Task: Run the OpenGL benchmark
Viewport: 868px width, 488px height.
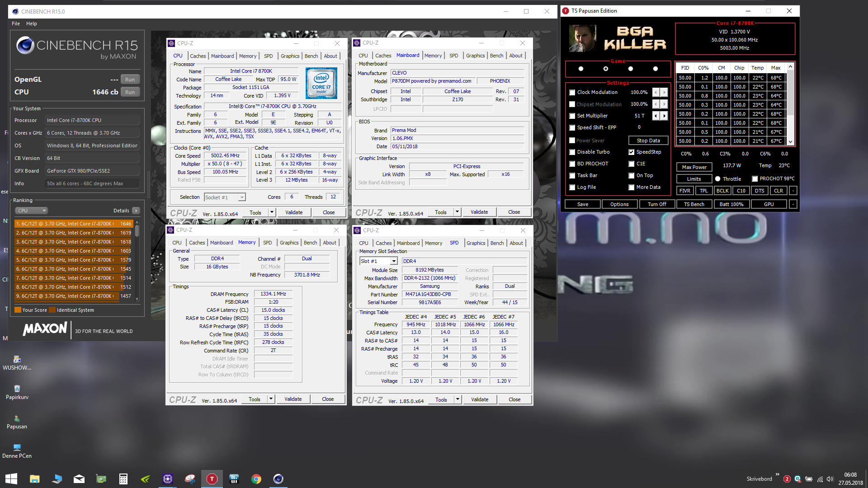Action: (x=130, y=80)
